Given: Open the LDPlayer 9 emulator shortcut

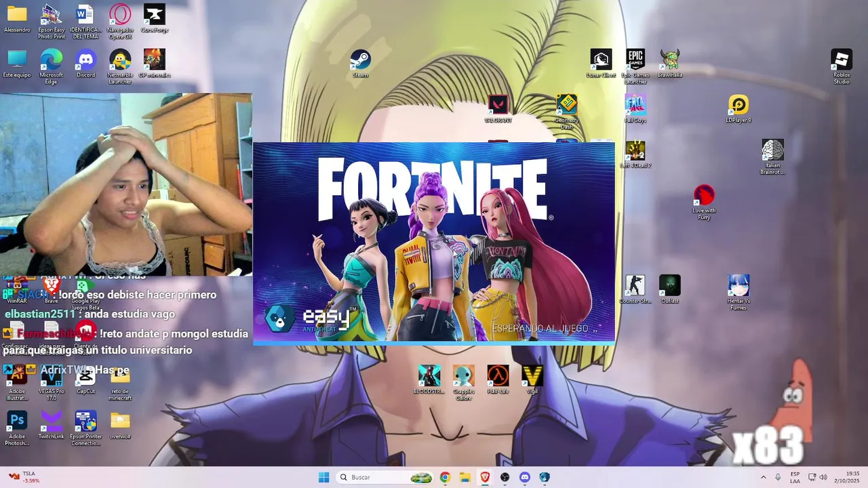Looking at the screenshot, I should [738, 109].
